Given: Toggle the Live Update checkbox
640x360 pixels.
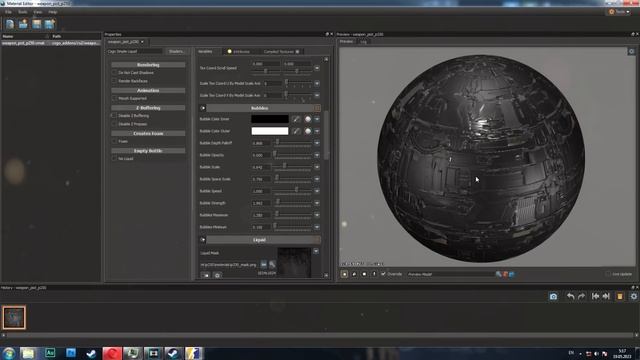Looking at the screenshot, I should 608,274.
